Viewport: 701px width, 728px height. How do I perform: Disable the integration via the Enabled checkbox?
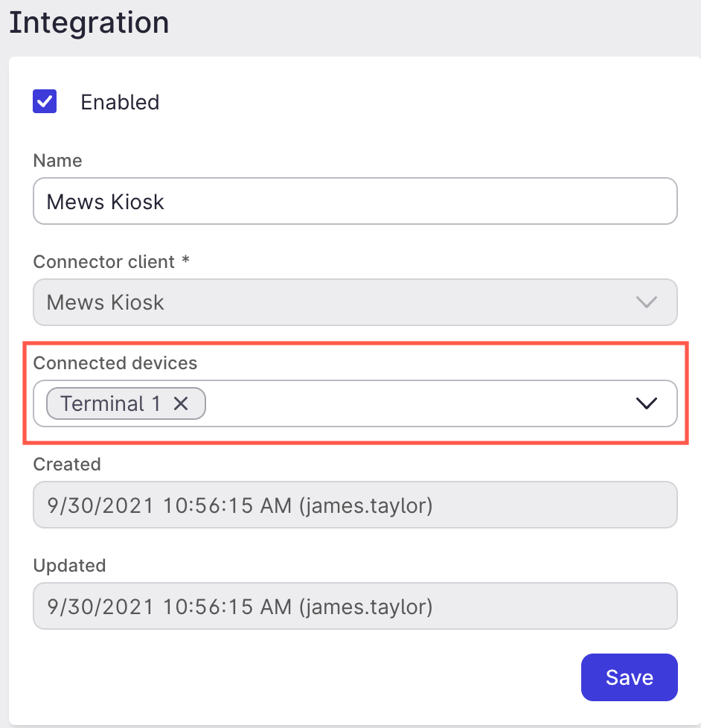[x=45, y=101]
